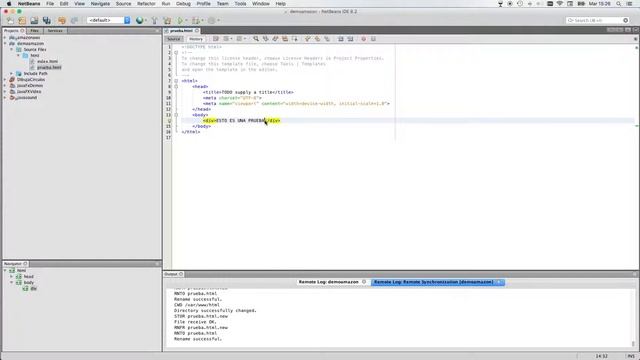640x360 pixels.
Task: Click the New File toolbar icon
Action: [x=10, y=20]
